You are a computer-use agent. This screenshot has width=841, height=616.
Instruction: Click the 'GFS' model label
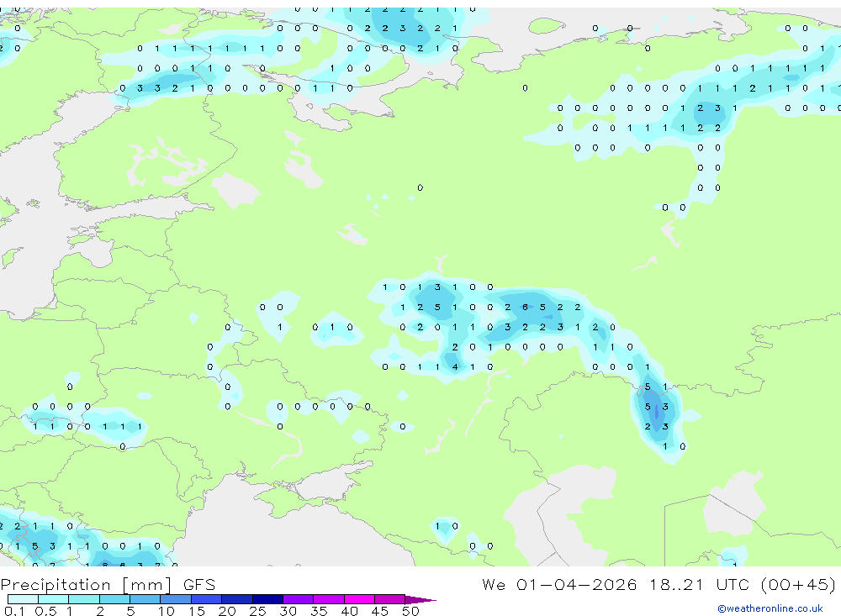(199, 584)
